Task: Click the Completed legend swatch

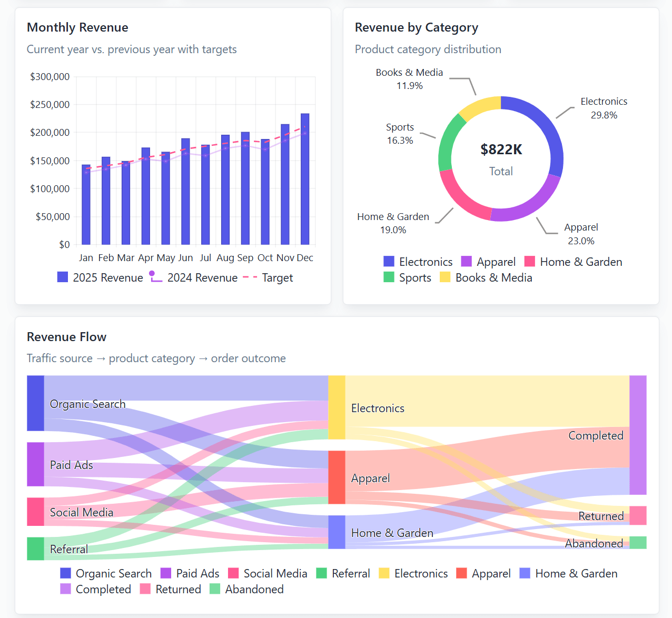Action: (65, 589)
